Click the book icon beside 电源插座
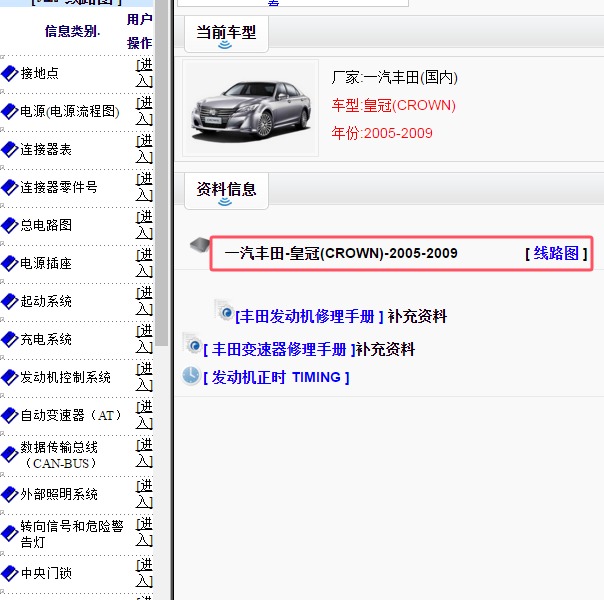The height and width of the screenshot is (600, 604). coord(10,263)
